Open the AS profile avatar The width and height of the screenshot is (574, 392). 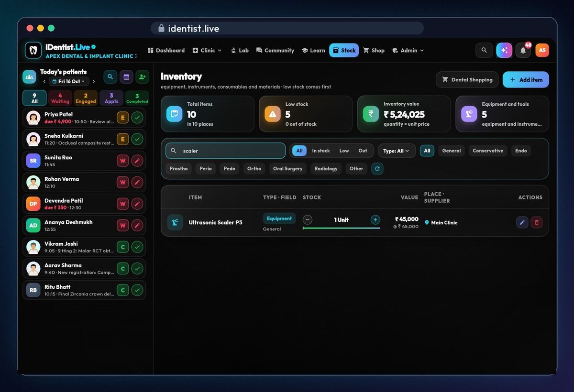pos(542,50)
